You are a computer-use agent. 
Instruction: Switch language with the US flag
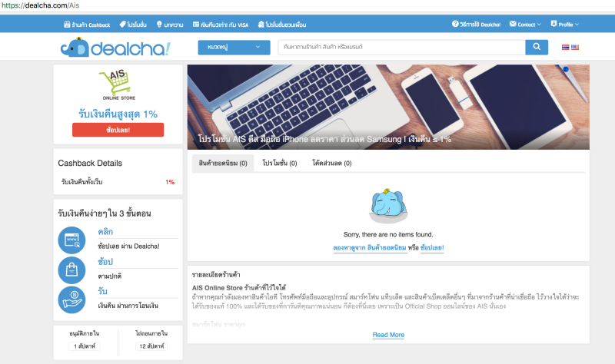(x=574, y=48)
